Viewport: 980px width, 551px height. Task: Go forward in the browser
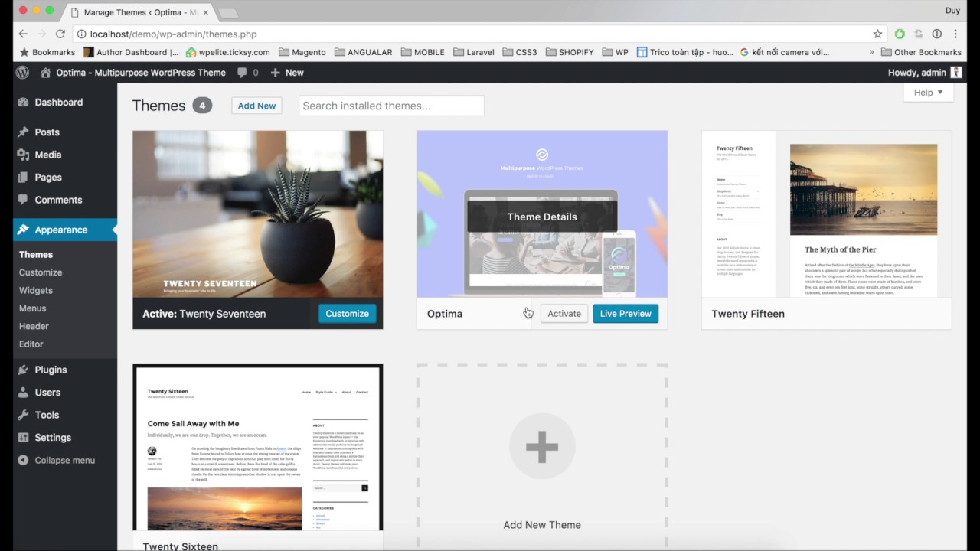click(x=41, y=34)
